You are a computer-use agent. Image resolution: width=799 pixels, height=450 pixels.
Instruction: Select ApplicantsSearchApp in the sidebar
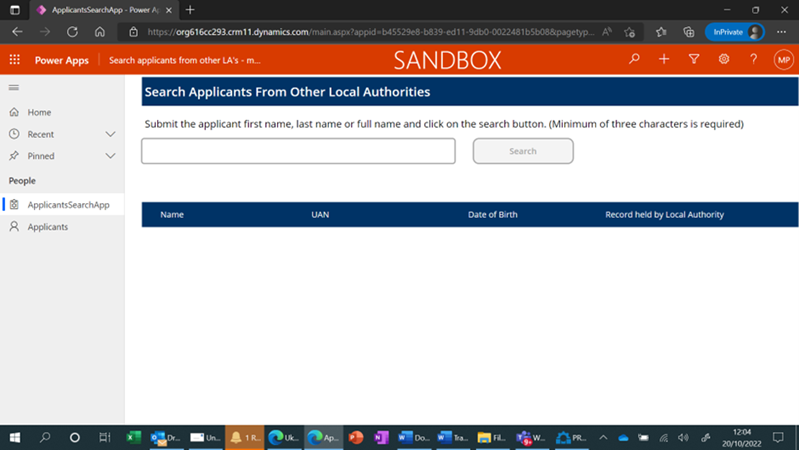(x=68, y=205)
